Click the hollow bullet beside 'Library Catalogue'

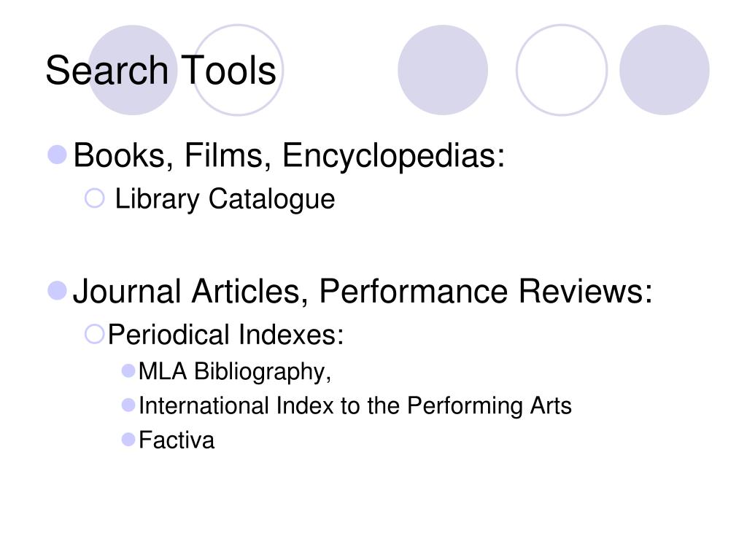(x=94, y=198)
